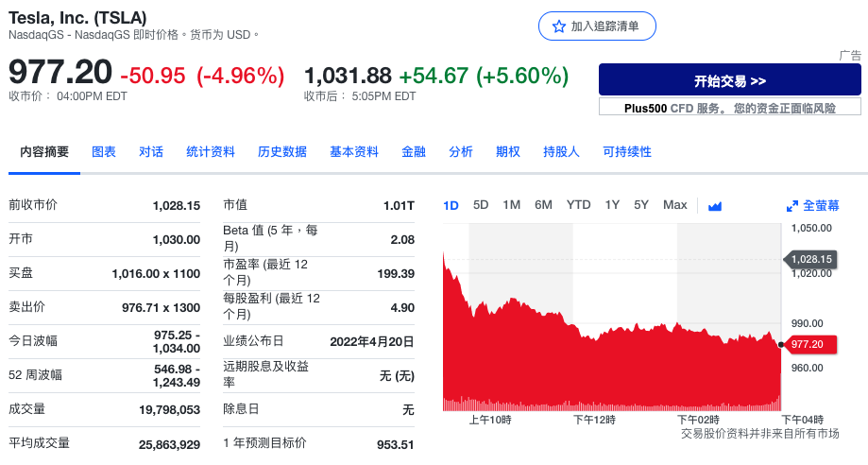Select the 5Y chart range
The image size is (868, 465).
click(x=641, y=205)
